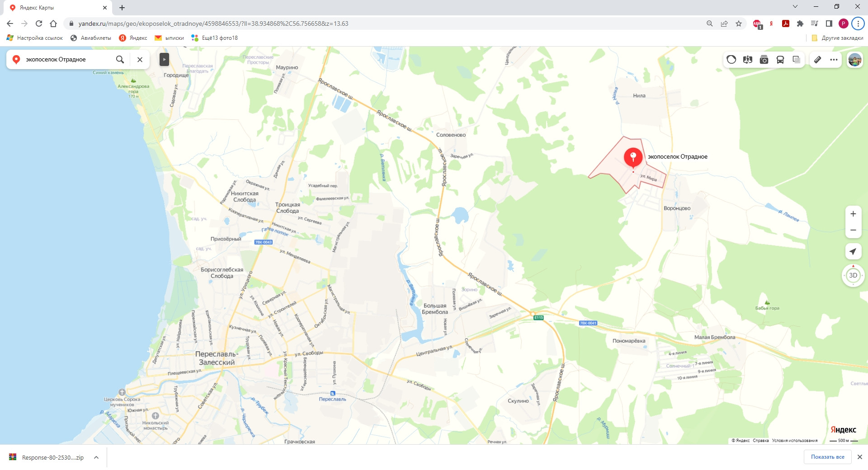Click the E115 highway shield
Image resolution: width=868 pixels, height=470 pixels.
pyautogui.click(x=538, y=318)
